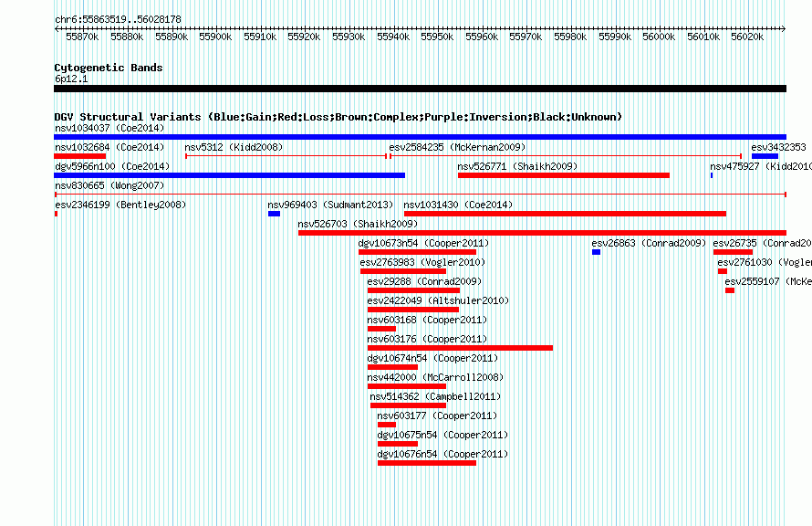Viewport: 812px width, 526px height.
Task: Click nsv442000 (McCarroll2008) label
Action: coord(435,377)
